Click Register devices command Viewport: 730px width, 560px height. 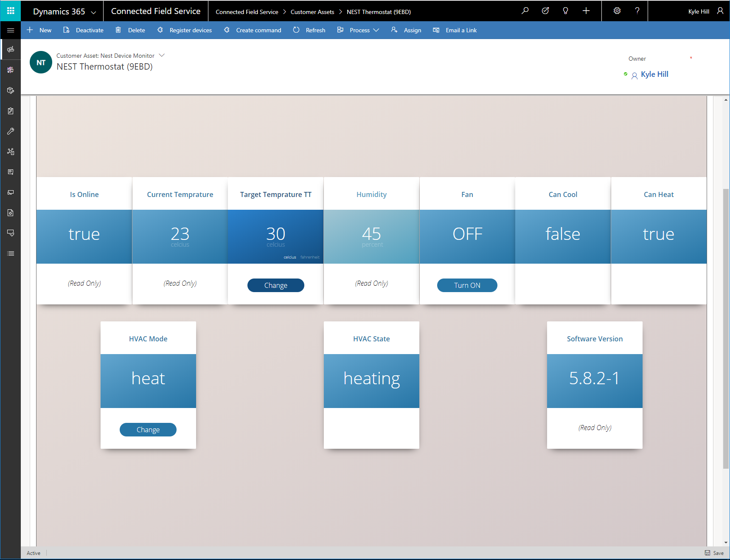[x=184, y=30]
